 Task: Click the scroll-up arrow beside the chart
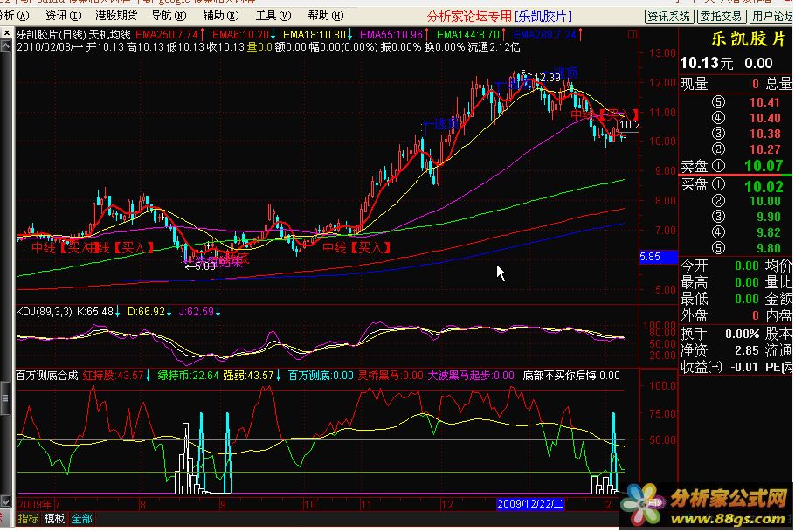[6, 46]
